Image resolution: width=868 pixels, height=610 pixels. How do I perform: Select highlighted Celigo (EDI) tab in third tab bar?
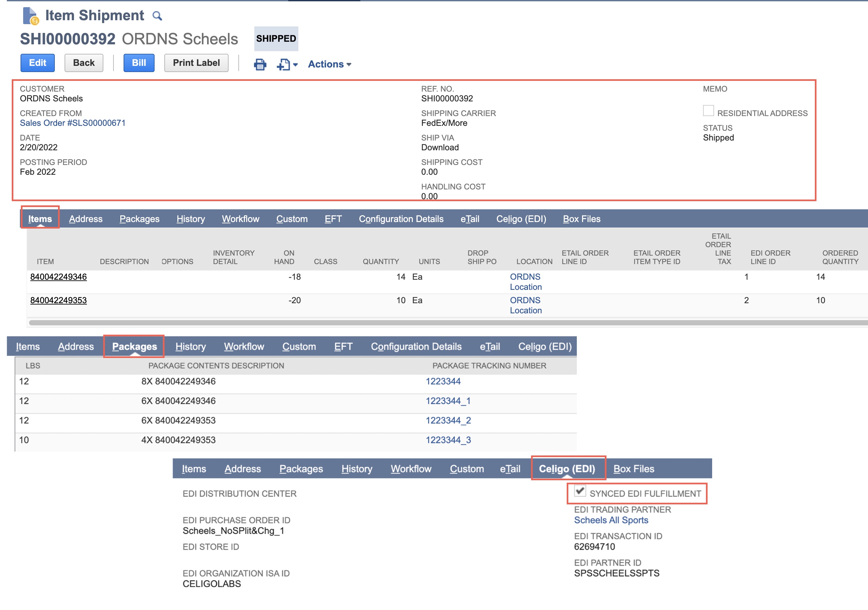(x=567, y=469)
